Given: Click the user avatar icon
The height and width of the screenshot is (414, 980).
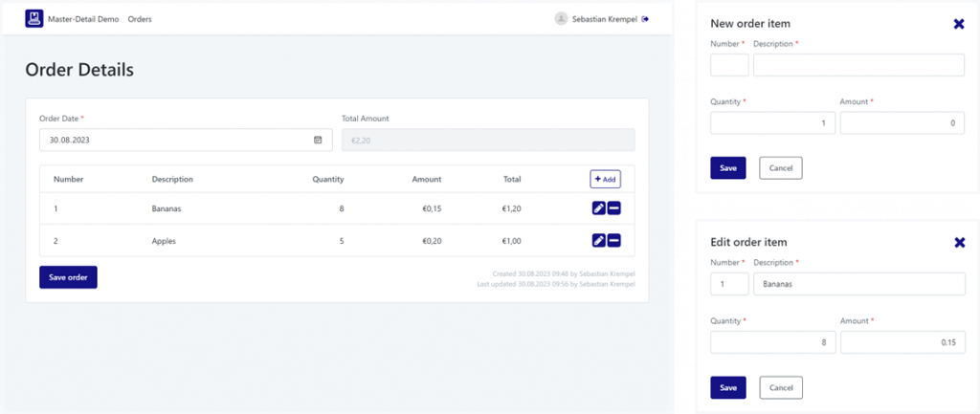Looking at the screenshot, I should 561,18.
